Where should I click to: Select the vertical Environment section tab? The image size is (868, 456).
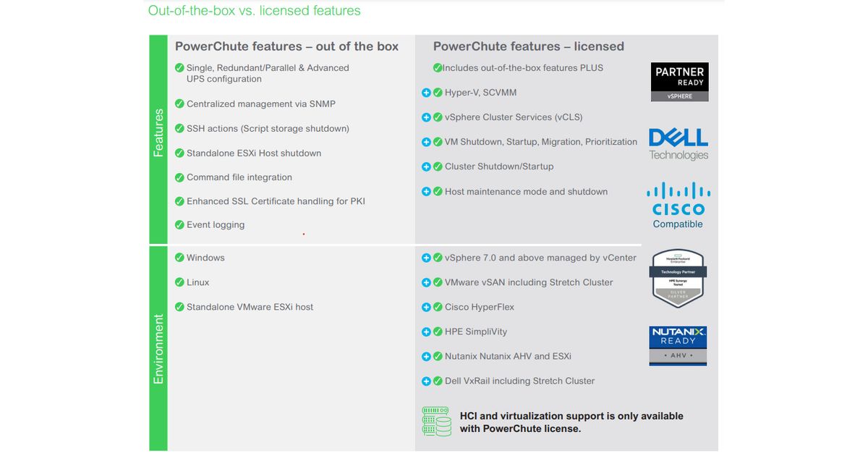(158, 348)
